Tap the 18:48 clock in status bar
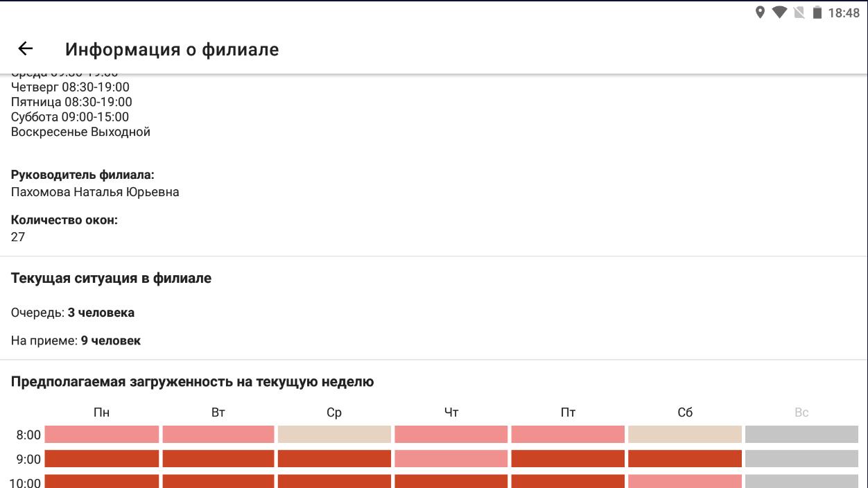This screenshot has width=868, height=488. coord(844,12)
